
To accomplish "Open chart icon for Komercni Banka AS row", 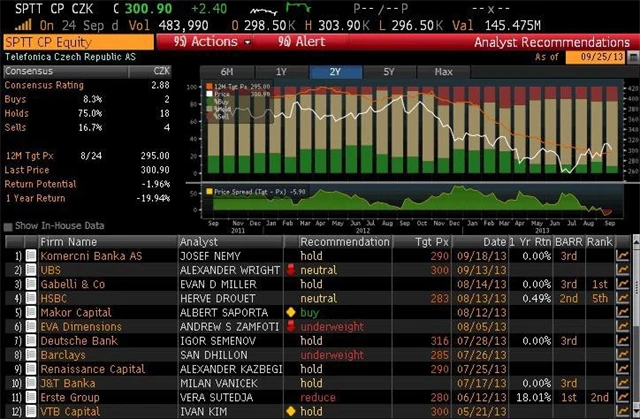I will tap(624, 256).
